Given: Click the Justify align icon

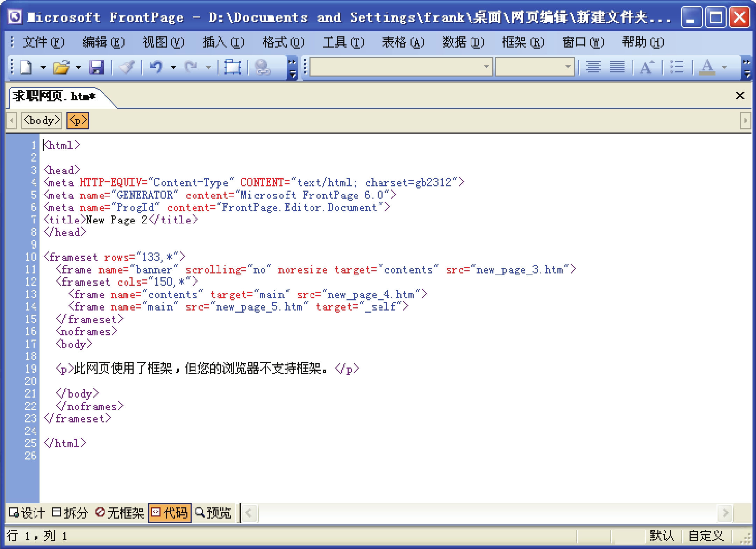Looking at the screenshot, I should click(x=617, y=67).
